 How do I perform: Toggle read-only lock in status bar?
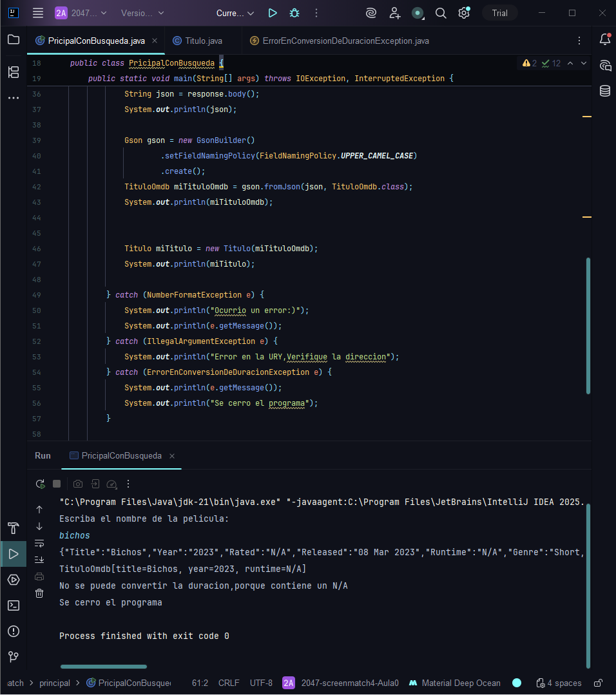(598, 683)
